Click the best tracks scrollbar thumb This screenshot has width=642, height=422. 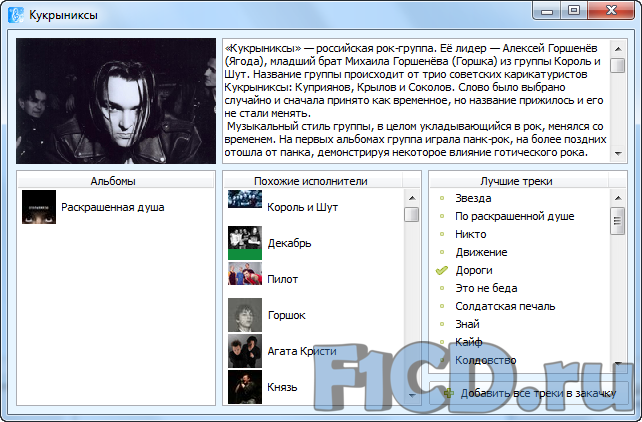618,221
